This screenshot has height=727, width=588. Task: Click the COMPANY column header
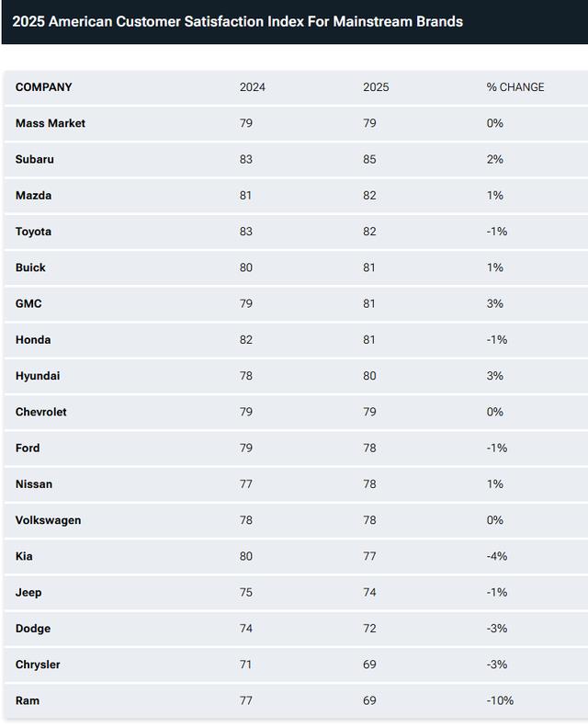tap(43, 87)
